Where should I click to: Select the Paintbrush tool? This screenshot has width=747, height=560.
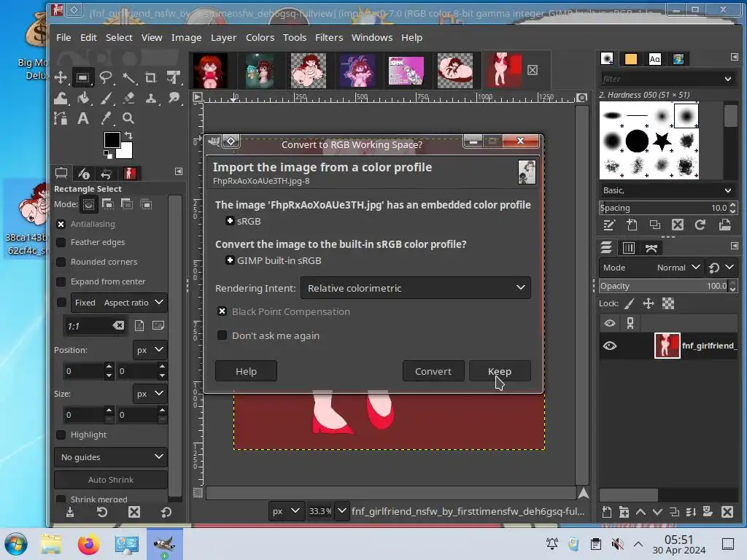point(105,98)
